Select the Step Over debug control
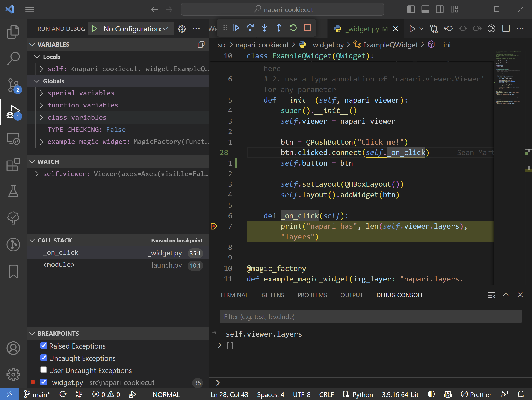 (x=250, y=28)
